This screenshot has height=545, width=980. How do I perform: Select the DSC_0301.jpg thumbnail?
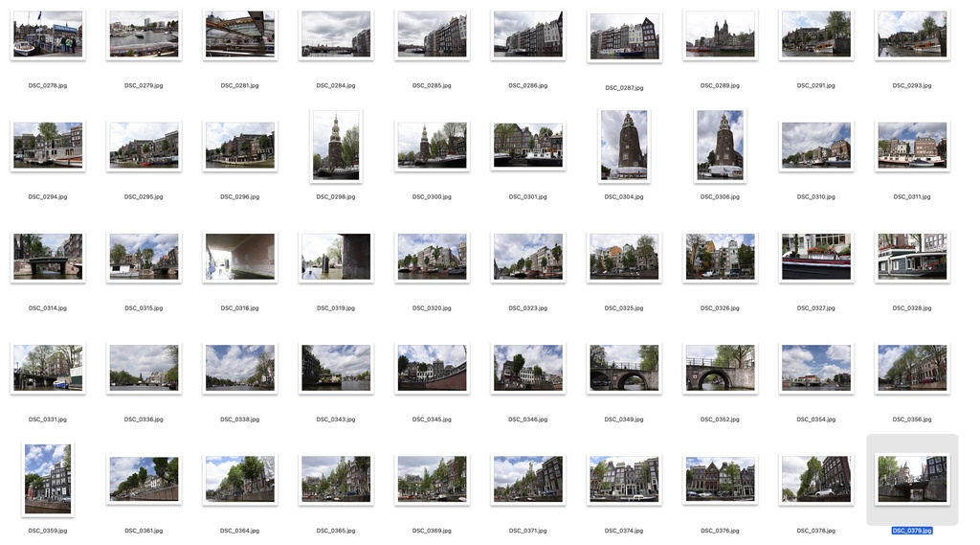click(x=528, y=146)
